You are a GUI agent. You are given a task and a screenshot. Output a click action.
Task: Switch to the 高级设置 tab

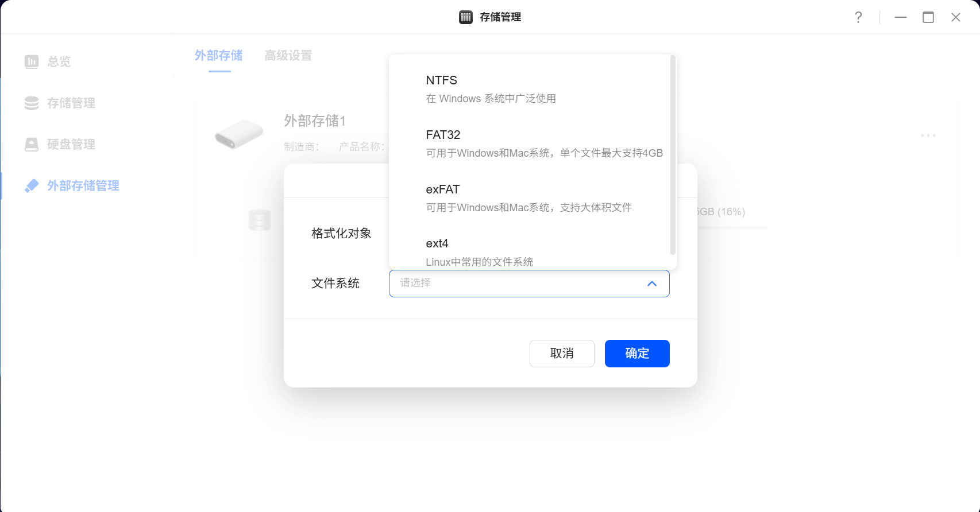288,56
